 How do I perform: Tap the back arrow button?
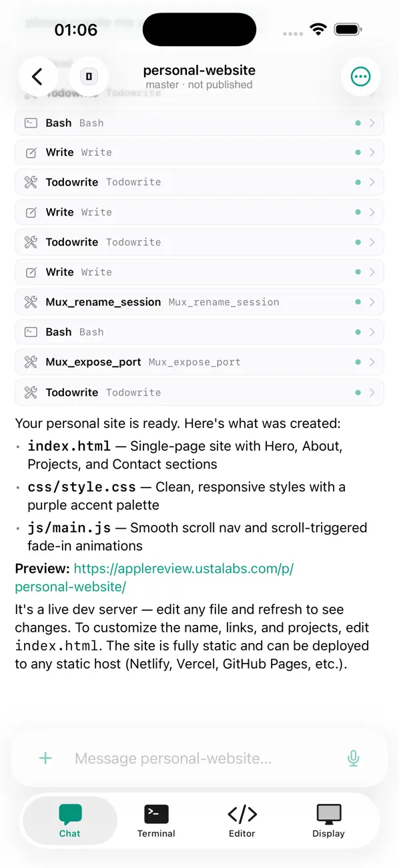click(x=37, y=77)
